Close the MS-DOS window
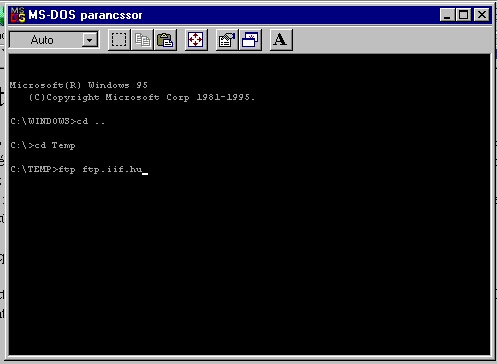Image resolution: width=497 pixels, height=364 pixels. coord(482,15)
